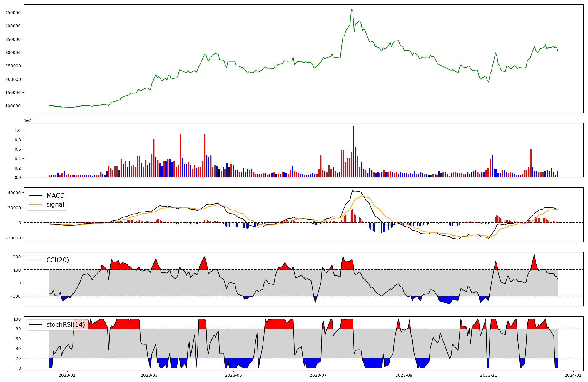588x382 pixels.
Task: Click the MACD legend entry
Action: click(55, 196)
